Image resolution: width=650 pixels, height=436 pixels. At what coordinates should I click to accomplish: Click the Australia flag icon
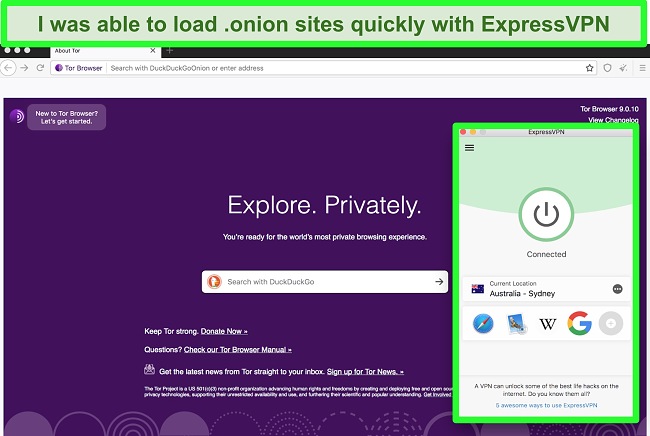tap(478, 289)
